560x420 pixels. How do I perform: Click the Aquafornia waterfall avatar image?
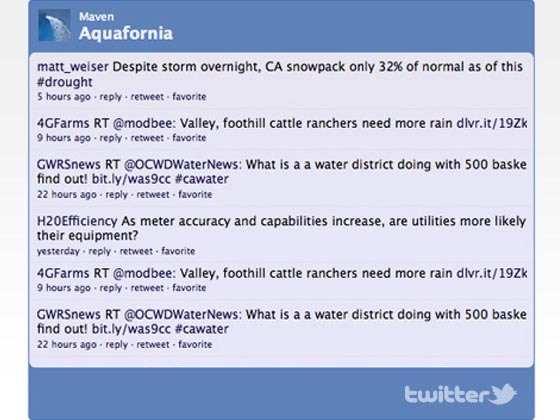pyautogui.click(x=54, y=25)
